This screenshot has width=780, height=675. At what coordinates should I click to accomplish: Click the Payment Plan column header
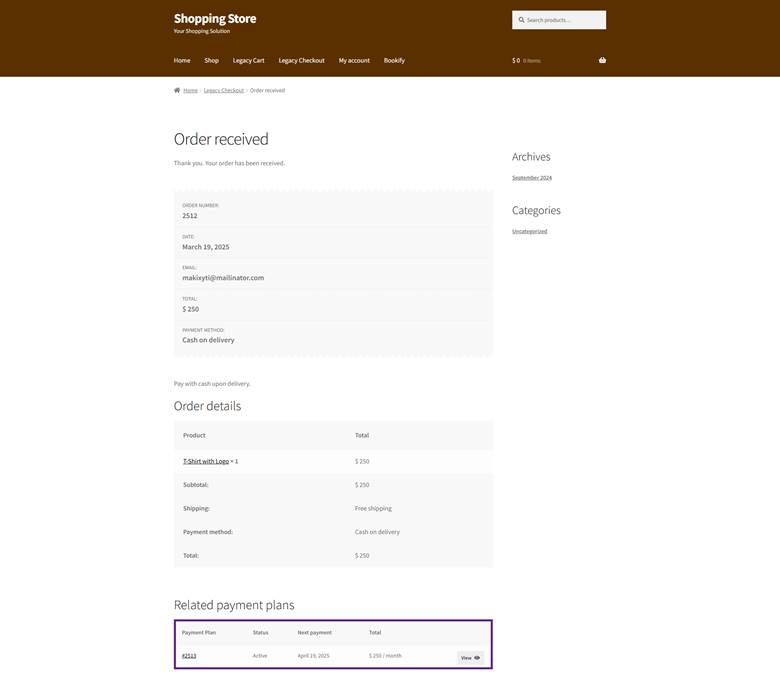(199, 632)
